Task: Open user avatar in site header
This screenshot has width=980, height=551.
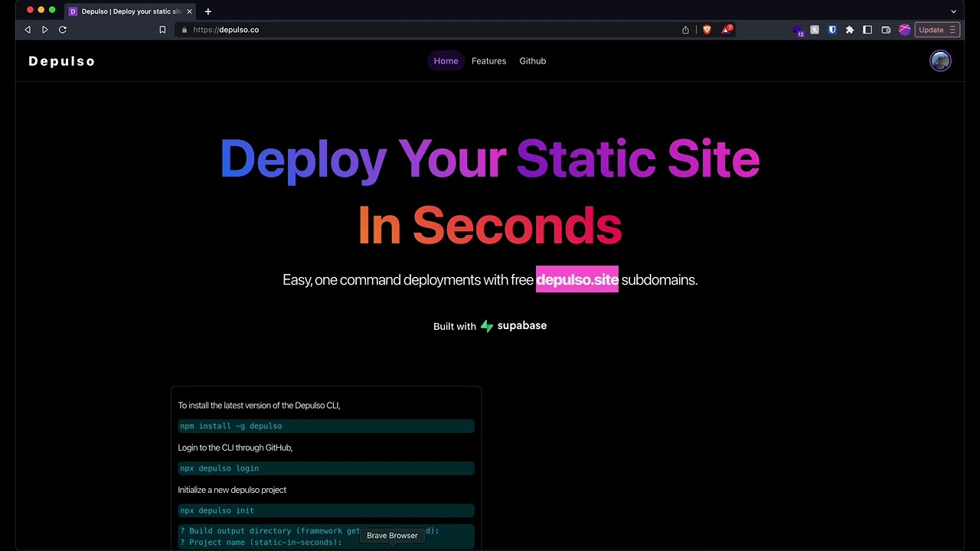Action: coord(940,61)
